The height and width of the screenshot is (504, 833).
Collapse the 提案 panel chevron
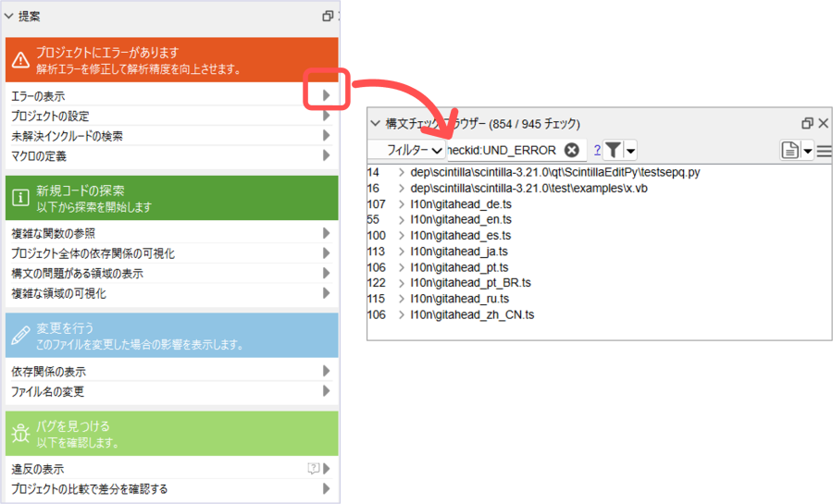(x=8, y=17)
